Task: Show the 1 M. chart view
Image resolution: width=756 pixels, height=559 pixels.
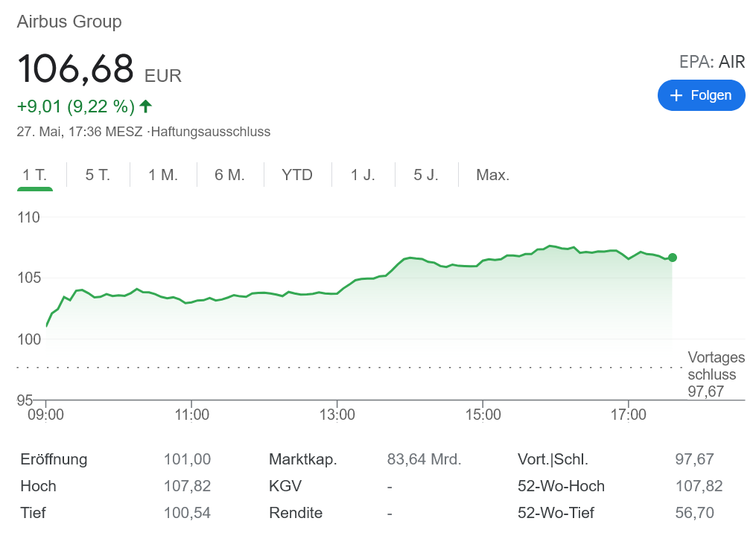Action: click(x=163, y=175)
